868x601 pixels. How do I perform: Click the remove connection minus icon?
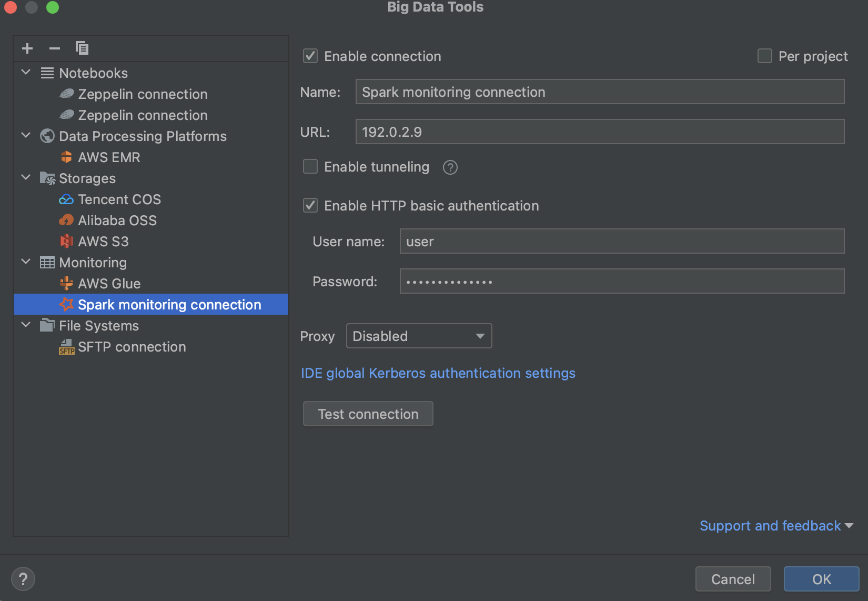[54, 48]
